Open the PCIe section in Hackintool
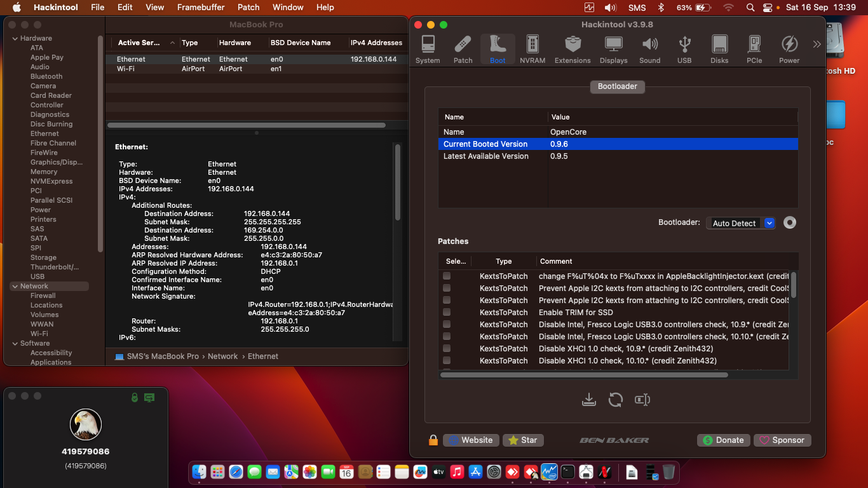868x488 pixels. [754, 50]
